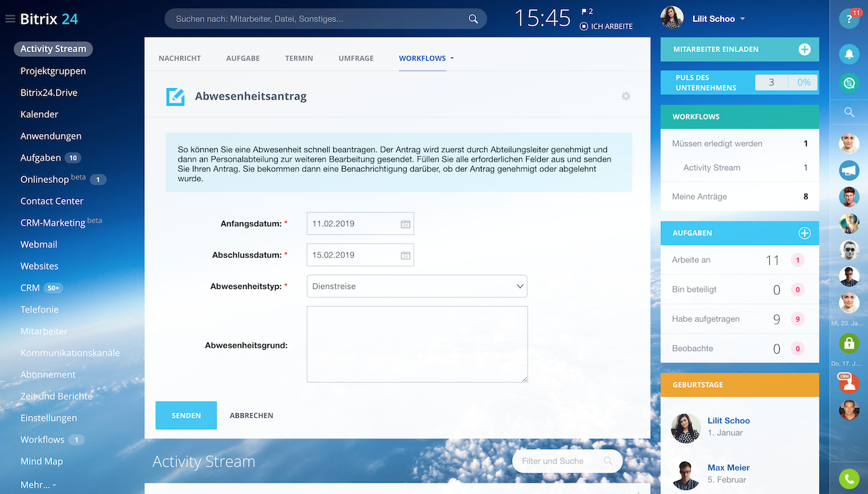Open CRM in left menu
868x494 pixels.
click(30, 288)
